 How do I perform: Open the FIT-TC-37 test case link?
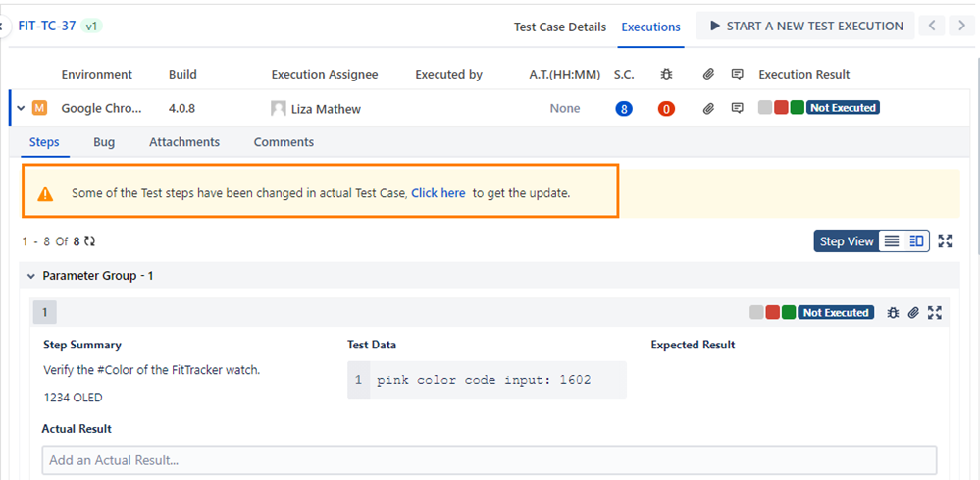(x=47, y=27)
